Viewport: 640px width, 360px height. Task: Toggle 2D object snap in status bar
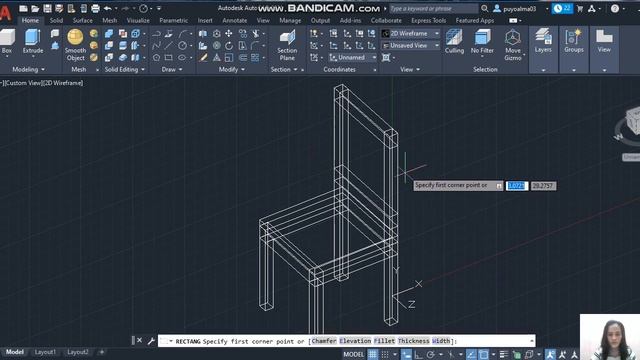pyautogui.click(x=484, y=354)
